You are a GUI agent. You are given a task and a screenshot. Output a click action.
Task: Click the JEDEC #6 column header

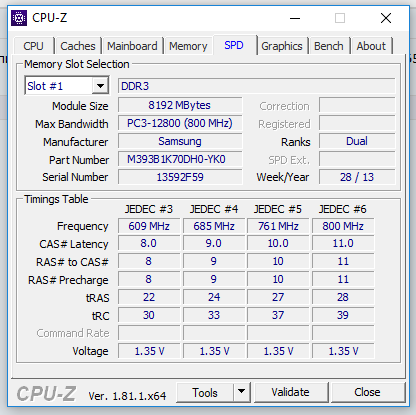point(343,209)
